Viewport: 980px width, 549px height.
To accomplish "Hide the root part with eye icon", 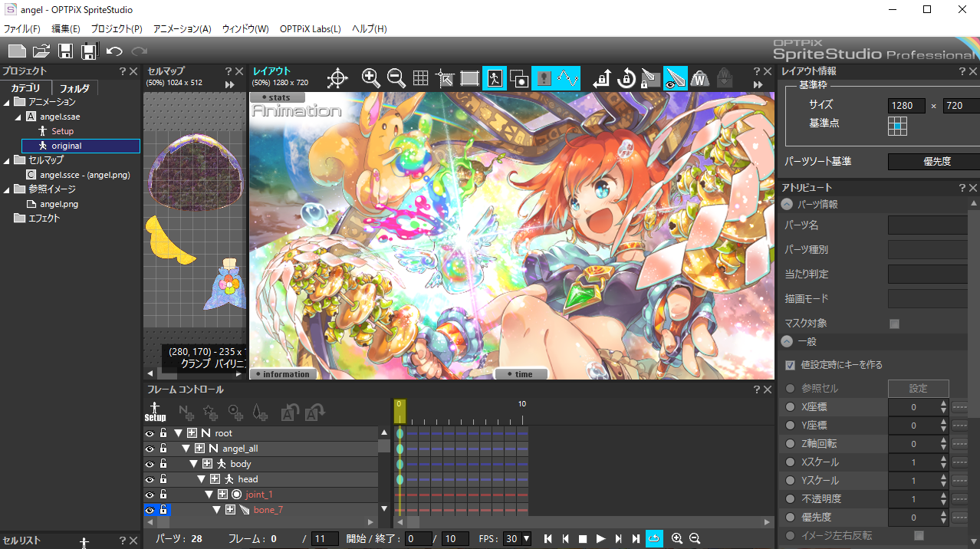I will coord(150,433).
